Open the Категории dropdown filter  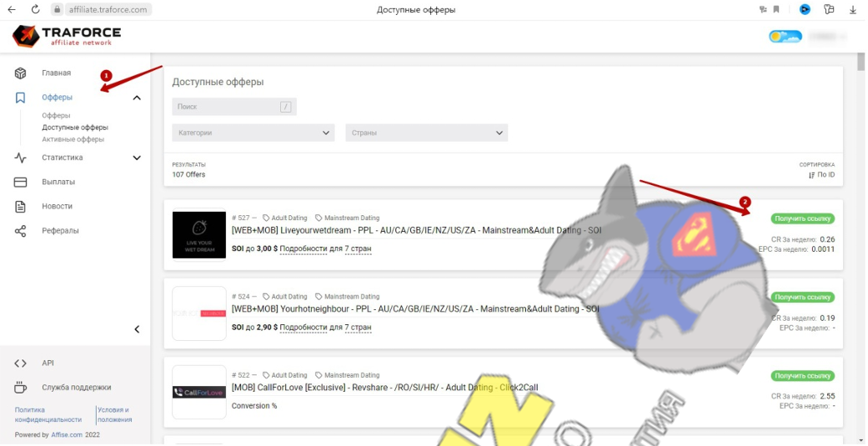[253, 133]
